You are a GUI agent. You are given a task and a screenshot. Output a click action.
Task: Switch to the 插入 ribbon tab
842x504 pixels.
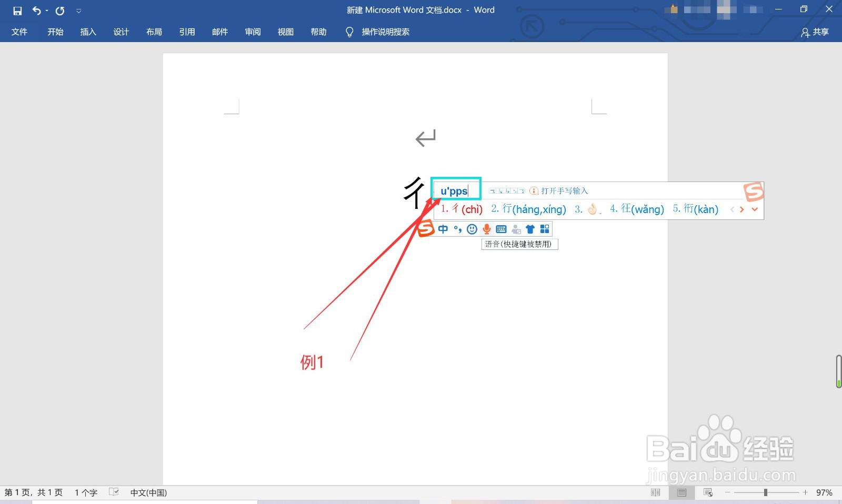tap(88, 32)
